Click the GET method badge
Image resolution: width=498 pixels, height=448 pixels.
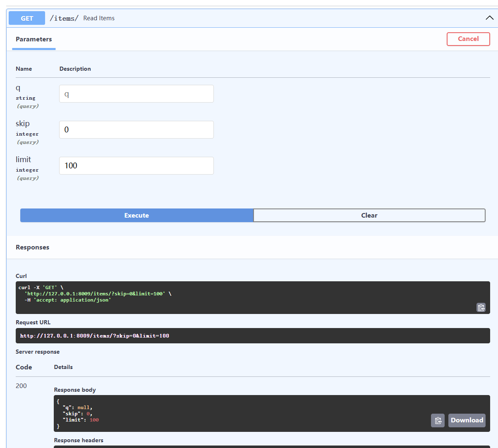(x=26, y=18)
